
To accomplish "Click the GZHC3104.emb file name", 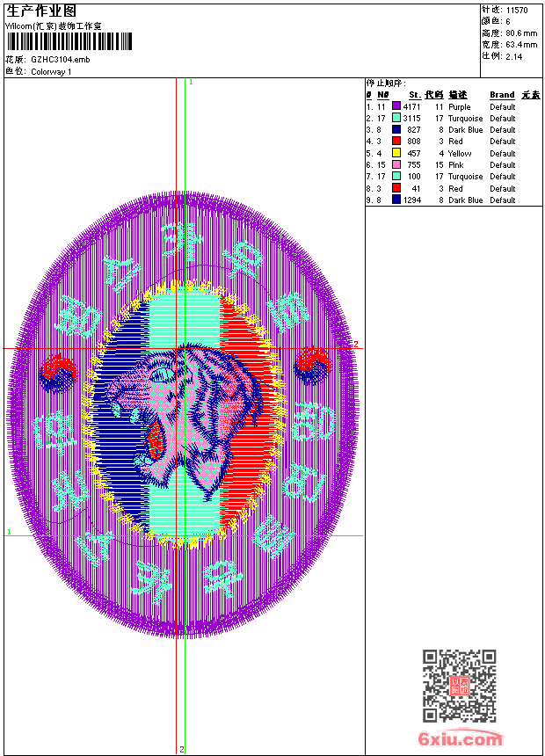I will 61,60.
